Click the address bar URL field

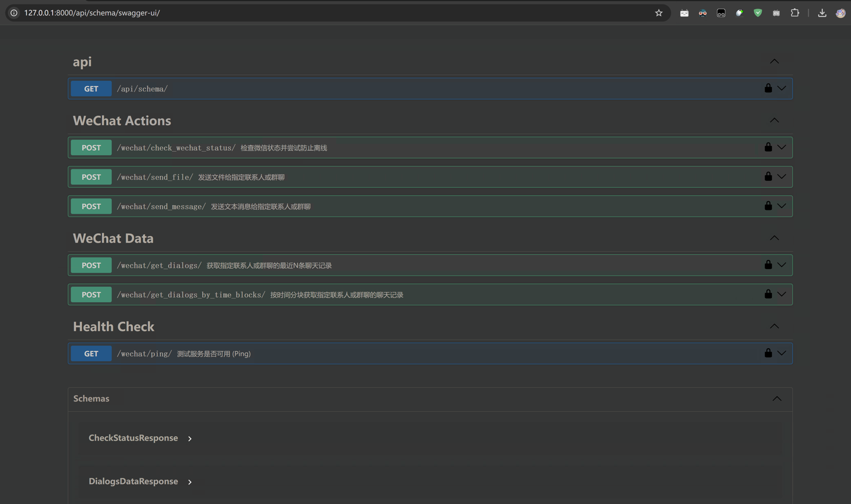click(x=337, y=13)
